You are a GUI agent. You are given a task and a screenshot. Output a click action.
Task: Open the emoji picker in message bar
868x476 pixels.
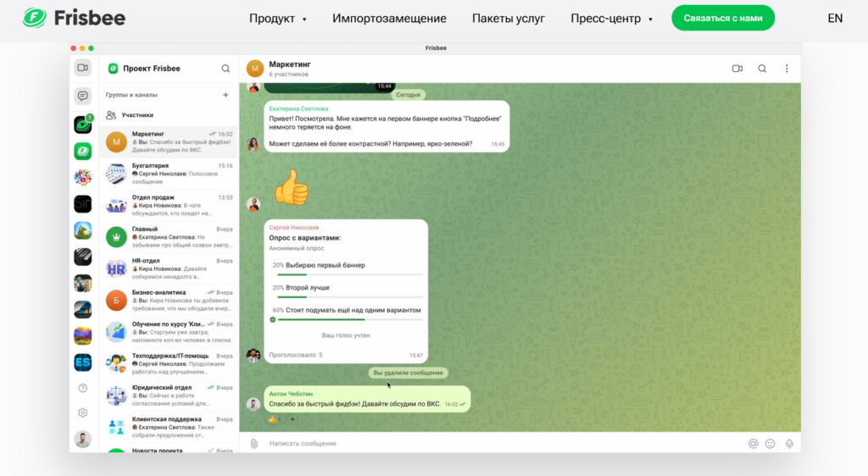pyautogui.click(x=771, y=443)
